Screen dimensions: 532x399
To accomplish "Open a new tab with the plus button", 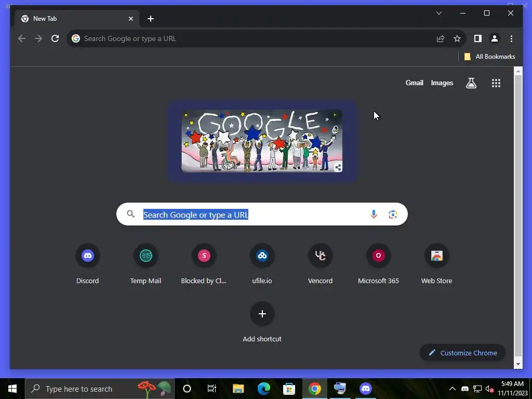I will point(151,19).
